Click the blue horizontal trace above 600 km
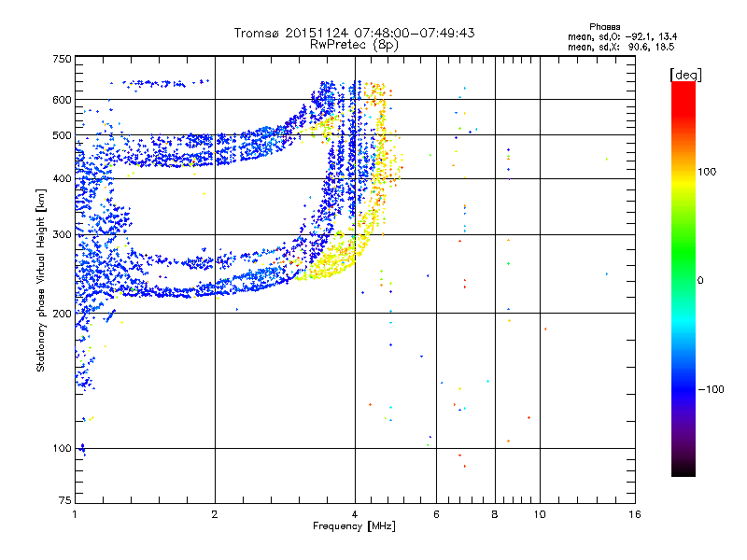 point(160,84)
